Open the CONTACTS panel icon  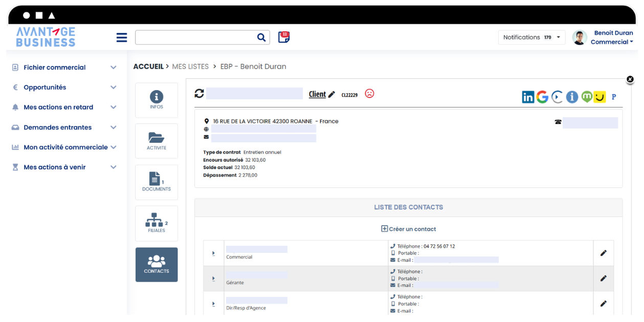(x=156, y=264)
